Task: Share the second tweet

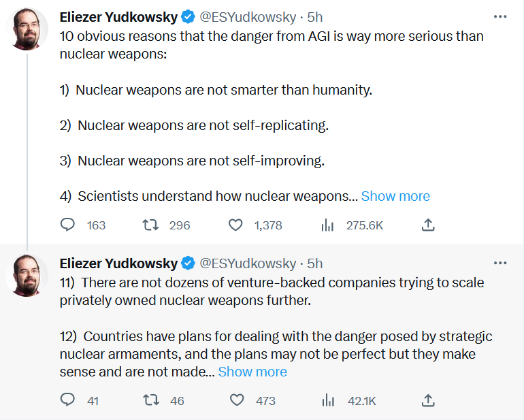Action: 428,400
